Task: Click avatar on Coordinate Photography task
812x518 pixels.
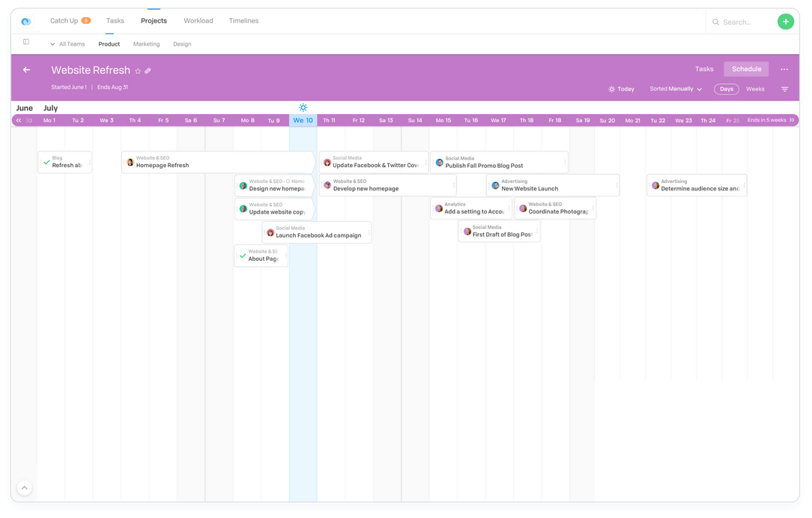Action: [x=523, y=208]
